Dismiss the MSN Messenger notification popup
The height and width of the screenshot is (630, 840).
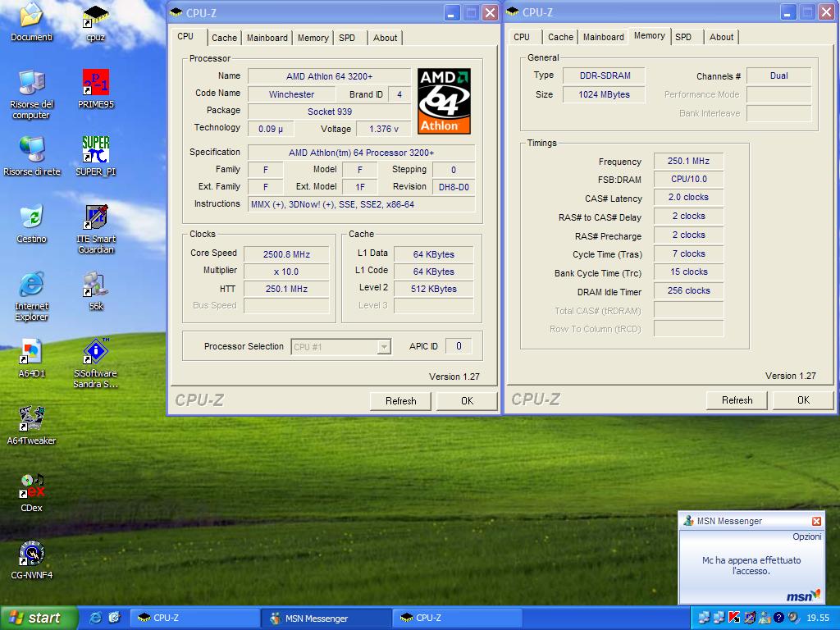tap(816, 521)
